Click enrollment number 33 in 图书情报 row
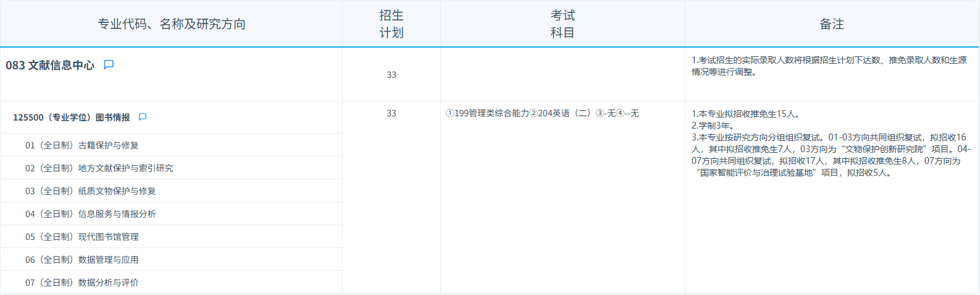This screenshot has width=980, height=295. [x=392, y=113]
